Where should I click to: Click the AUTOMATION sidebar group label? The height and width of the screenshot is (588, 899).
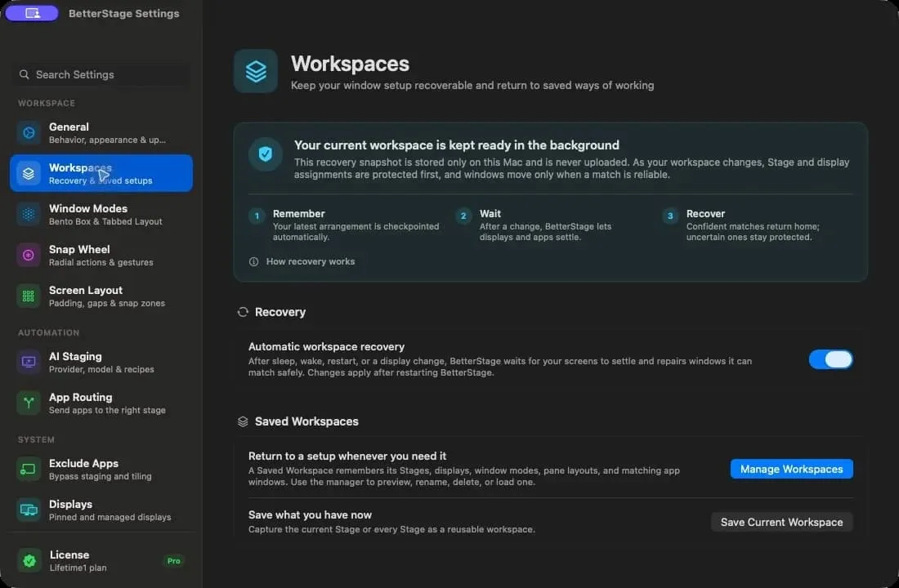[x=48, y=332]
